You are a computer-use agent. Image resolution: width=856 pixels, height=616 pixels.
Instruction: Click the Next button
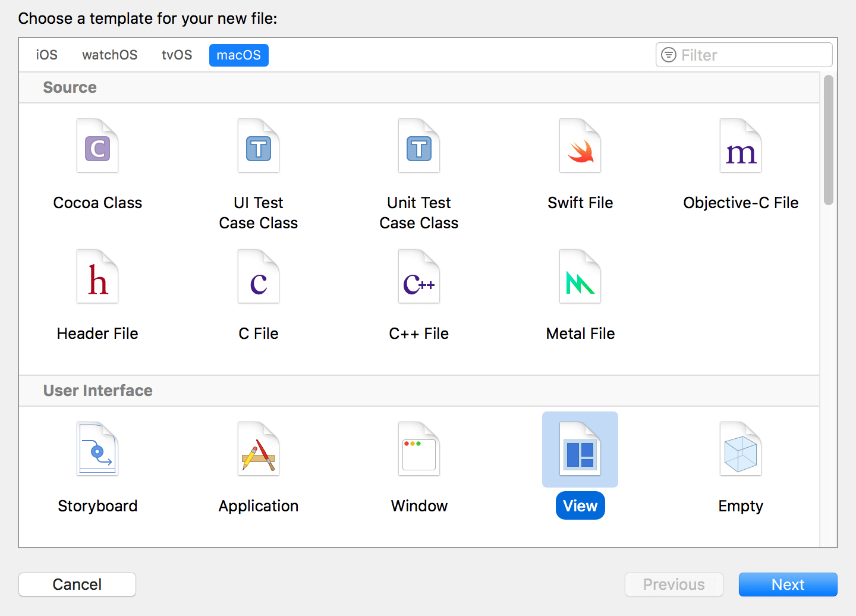(788, 584)
